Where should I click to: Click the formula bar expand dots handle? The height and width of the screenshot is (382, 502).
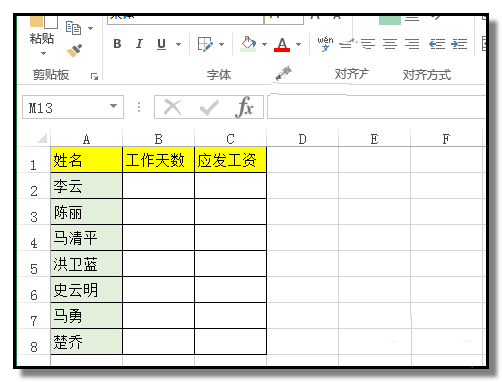pos(139,107)
